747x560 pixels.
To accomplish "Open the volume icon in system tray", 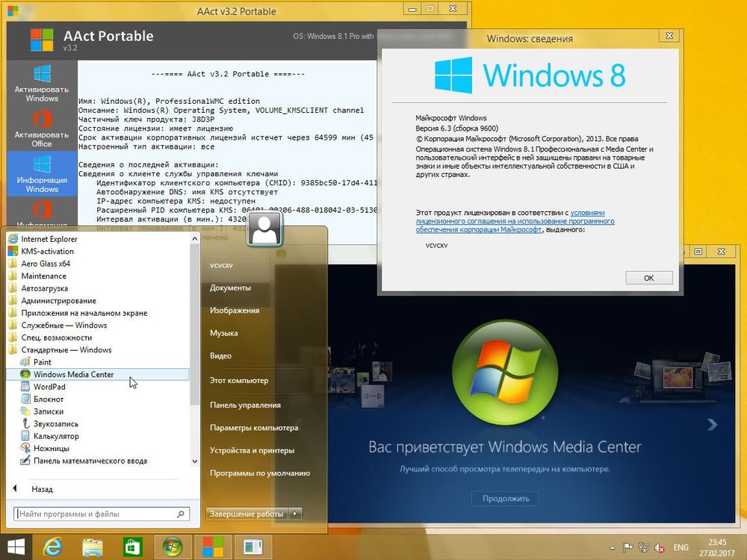I will click(660, 547).
